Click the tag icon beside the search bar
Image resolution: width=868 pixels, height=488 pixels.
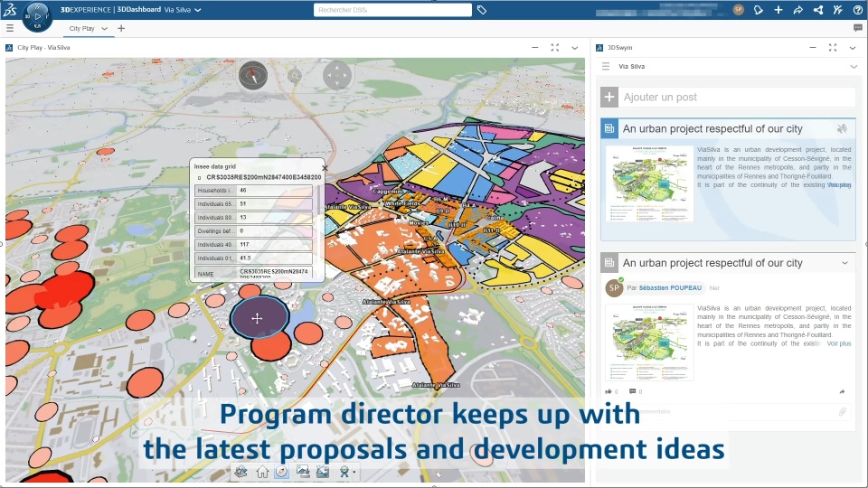click(482, 10)
